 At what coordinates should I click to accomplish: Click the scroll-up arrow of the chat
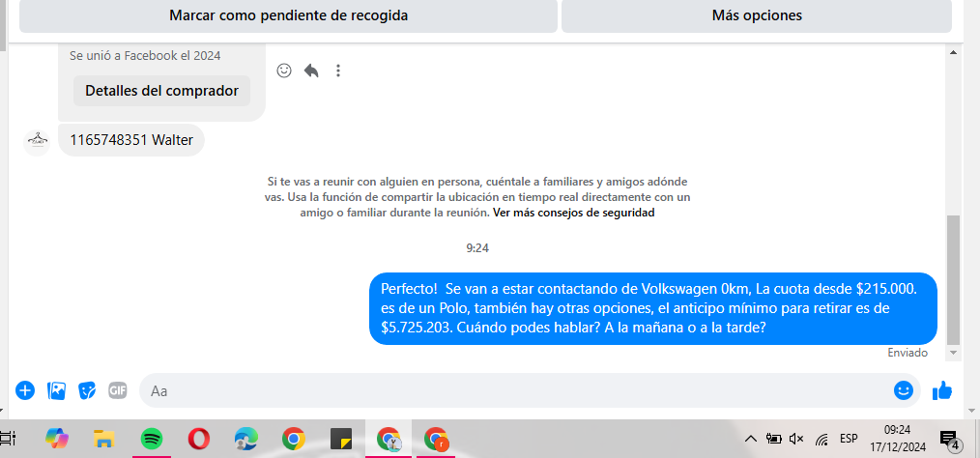tap(953, 52)
